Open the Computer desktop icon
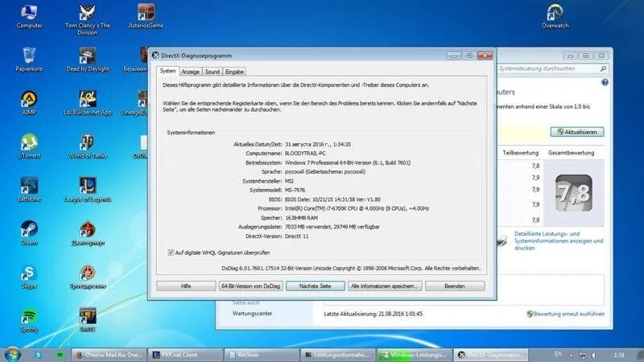644x362 pixels. 29,16
